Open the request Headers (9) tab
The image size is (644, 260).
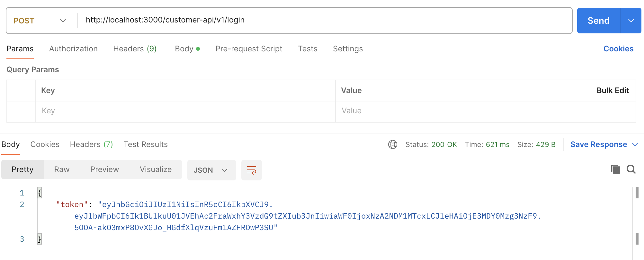click(x=135, y=49)
